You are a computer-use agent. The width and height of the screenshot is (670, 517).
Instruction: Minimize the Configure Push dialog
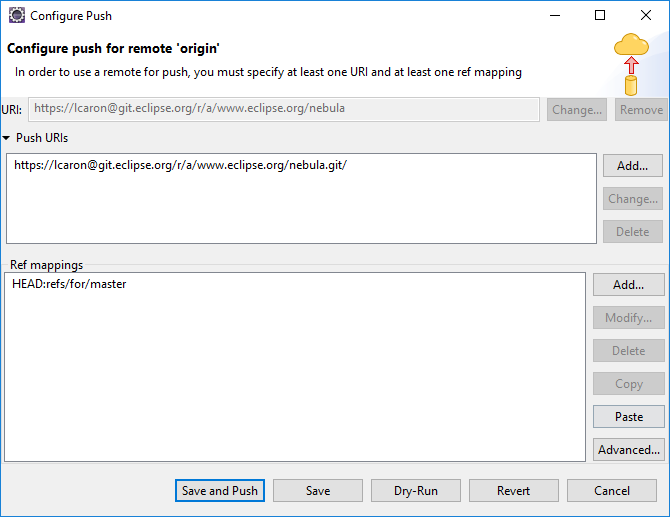(x=554, y=15)
